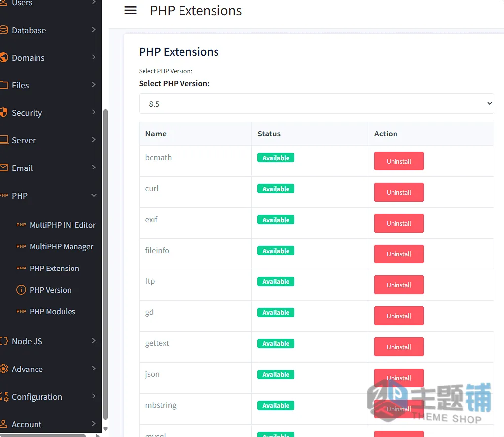Uninstall the ftp extension

coord(398,285)
